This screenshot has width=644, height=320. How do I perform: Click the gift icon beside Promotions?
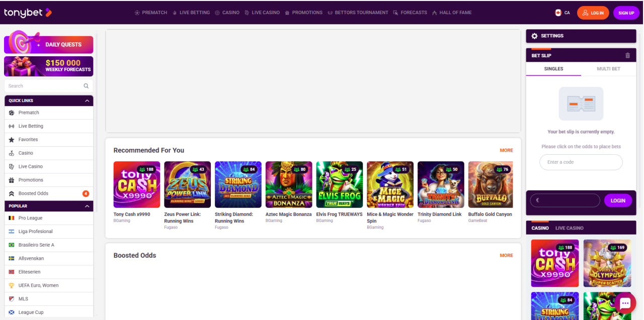[x=12, y=180]
